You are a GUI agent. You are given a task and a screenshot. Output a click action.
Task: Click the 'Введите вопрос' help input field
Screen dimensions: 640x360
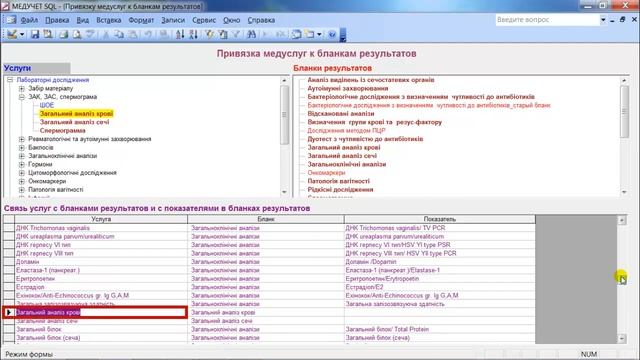click(x=547, y=20)
